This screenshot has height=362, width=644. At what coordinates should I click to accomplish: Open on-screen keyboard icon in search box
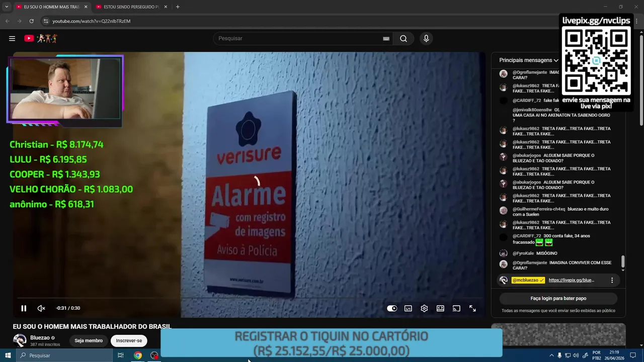point(386,39)
